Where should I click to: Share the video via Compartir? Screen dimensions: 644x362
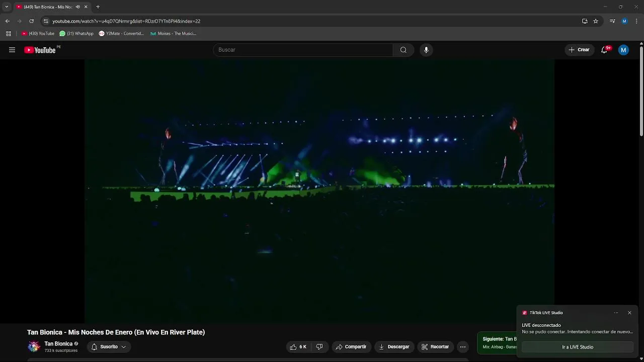(x=351, y=347)
